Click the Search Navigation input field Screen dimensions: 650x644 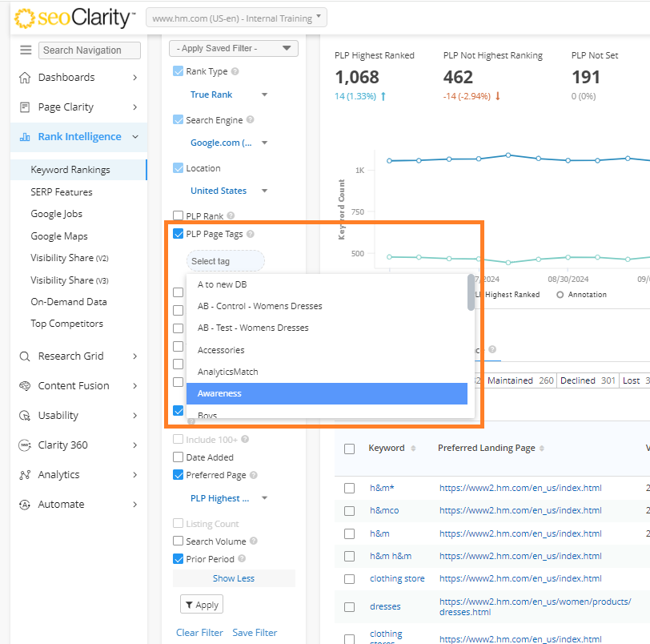[x=90, y=50]
